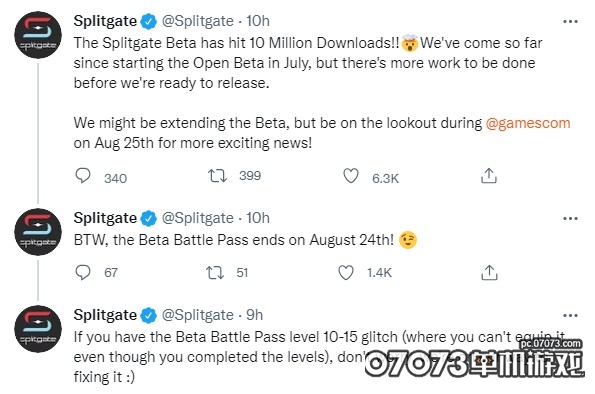Retweet the 10 Million Downloads tweet
Viewport: 595px width, 394px height.
[217, 176]
